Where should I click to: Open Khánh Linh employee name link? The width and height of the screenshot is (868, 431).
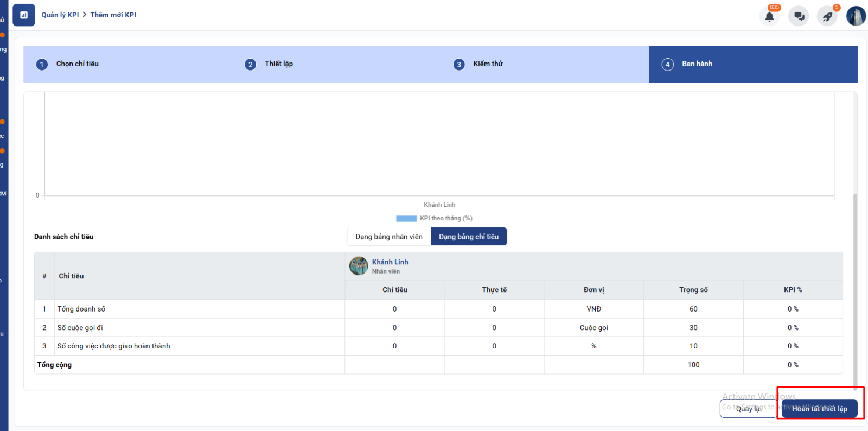pos(390,262)
